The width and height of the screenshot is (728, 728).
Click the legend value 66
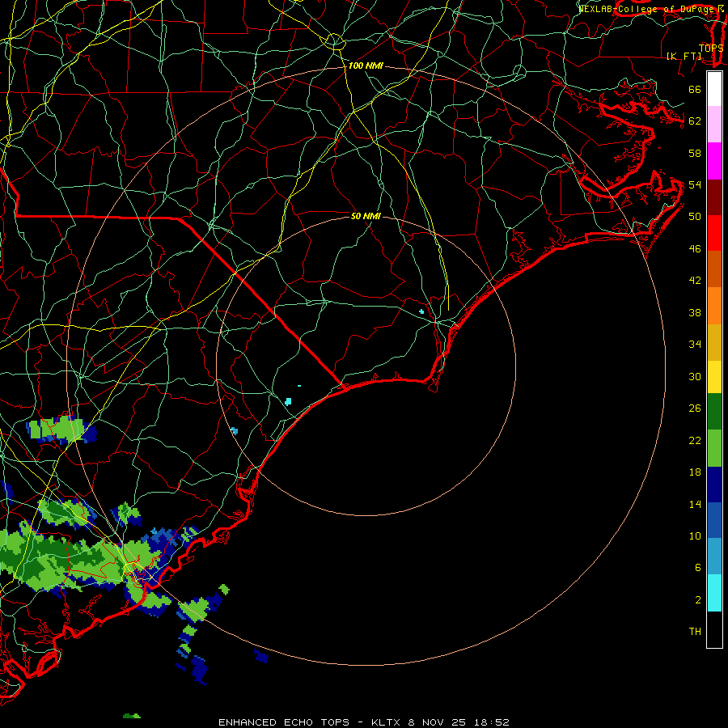695,90
